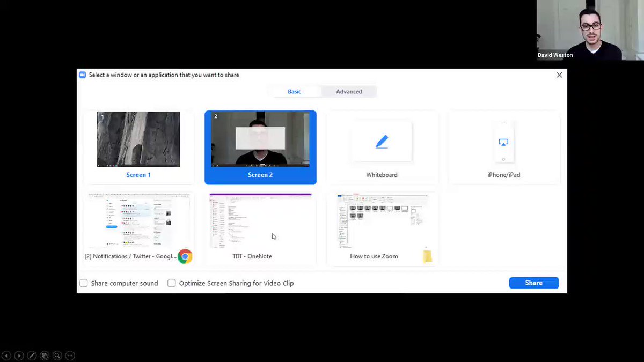Click the Zoom camera icon in dialog title
Screen dimensions: 644x362
coord(83,75)
